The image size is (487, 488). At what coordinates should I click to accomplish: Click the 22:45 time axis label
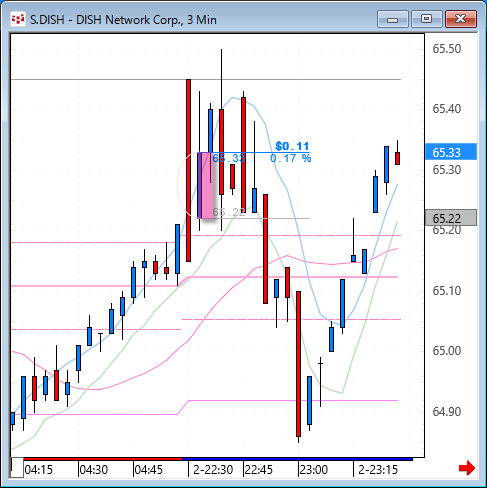pos(259,470)
